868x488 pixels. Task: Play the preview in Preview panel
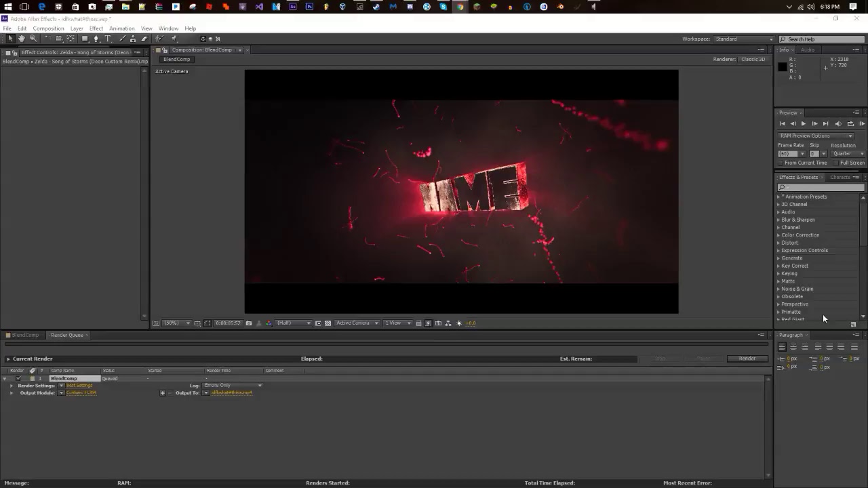[804, 123]
